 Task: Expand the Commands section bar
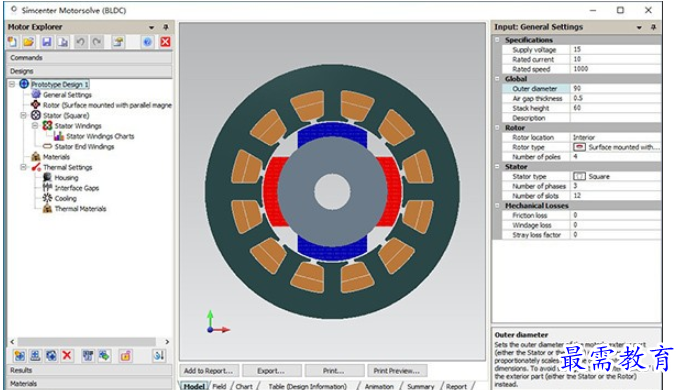coord(90,57)
